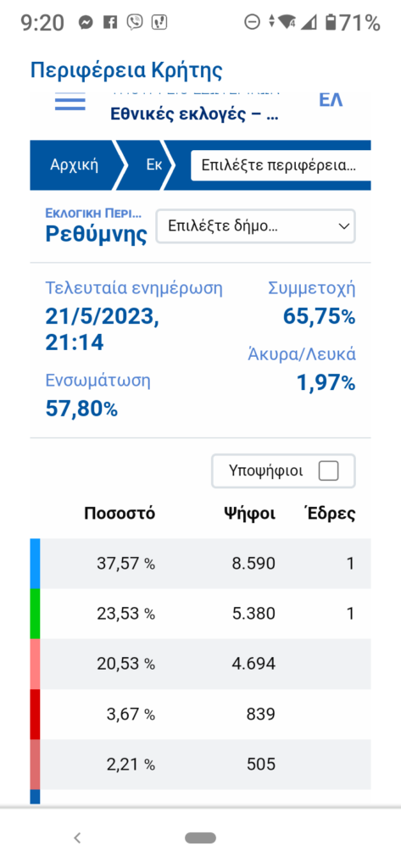This screenshot has width=401, height=868.
Task: Open the hamburger menu icon
Action: [70, 102]
